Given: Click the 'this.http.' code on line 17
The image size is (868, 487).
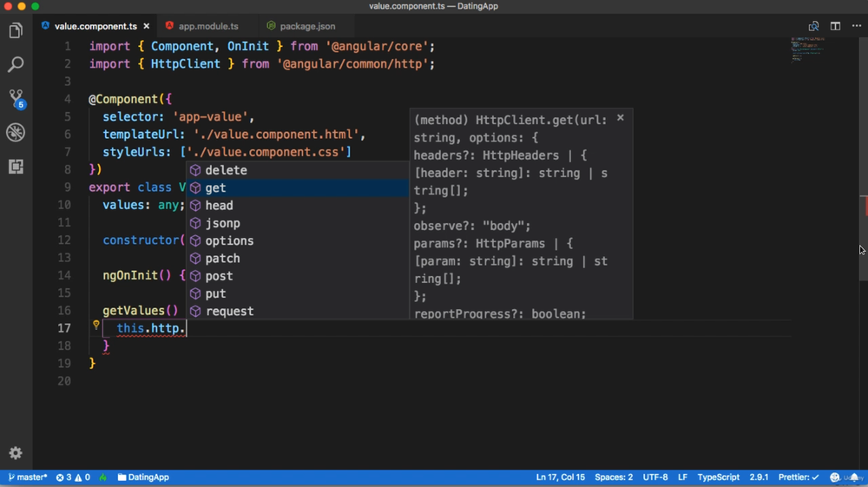Looking at the screenshot, I should coord(150,328).
